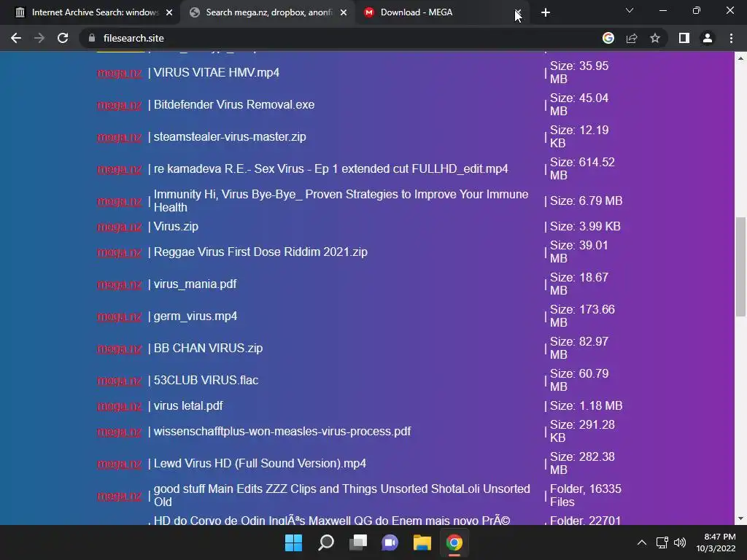Close the Download - MEGA tab

(x=518, y=12)
